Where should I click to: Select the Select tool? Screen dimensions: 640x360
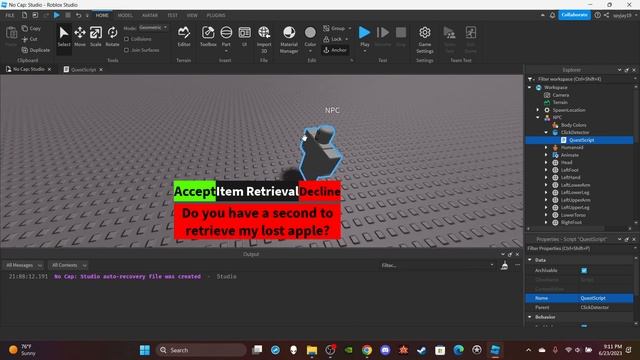(64, 36)
